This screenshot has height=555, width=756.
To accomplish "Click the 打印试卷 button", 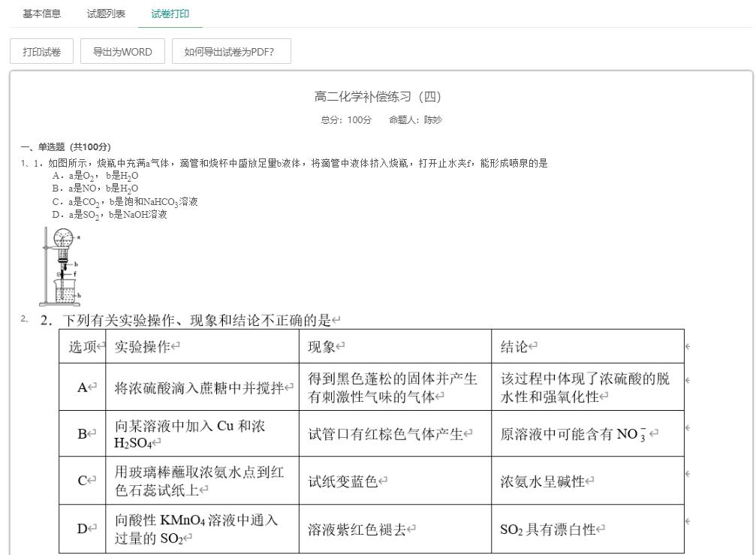I will pos(41,52).
